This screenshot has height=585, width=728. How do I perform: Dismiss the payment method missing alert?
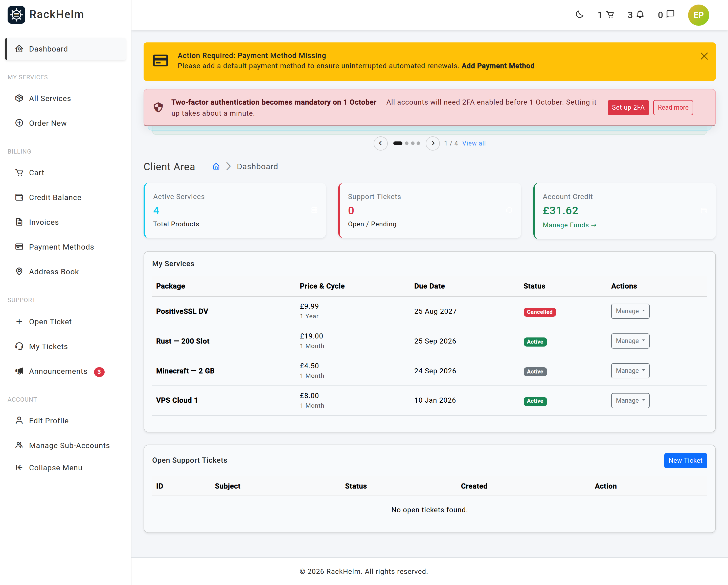704,56
